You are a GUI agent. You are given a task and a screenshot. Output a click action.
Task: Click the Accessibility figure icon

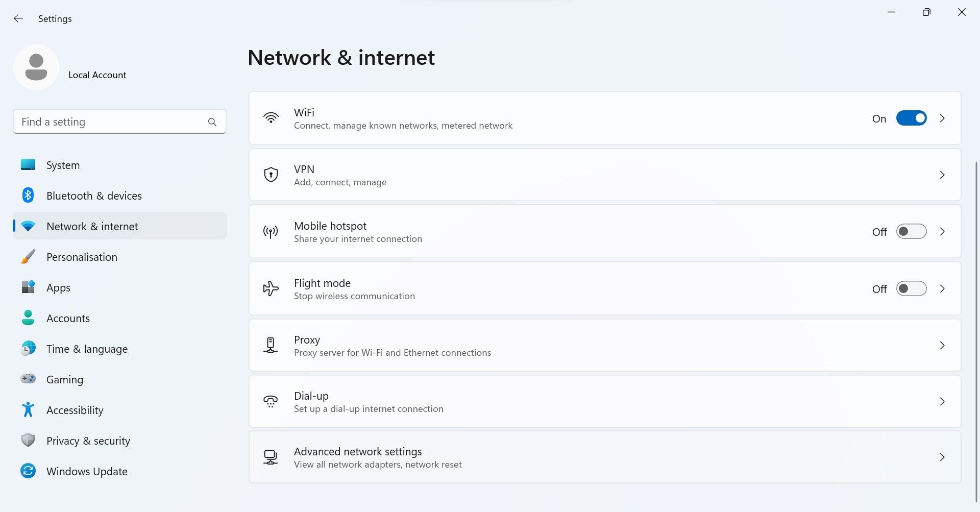pos(28,409)
